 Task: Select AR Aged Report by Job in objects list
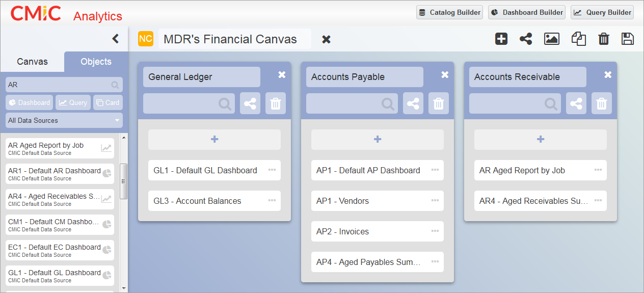pos(60,148)
